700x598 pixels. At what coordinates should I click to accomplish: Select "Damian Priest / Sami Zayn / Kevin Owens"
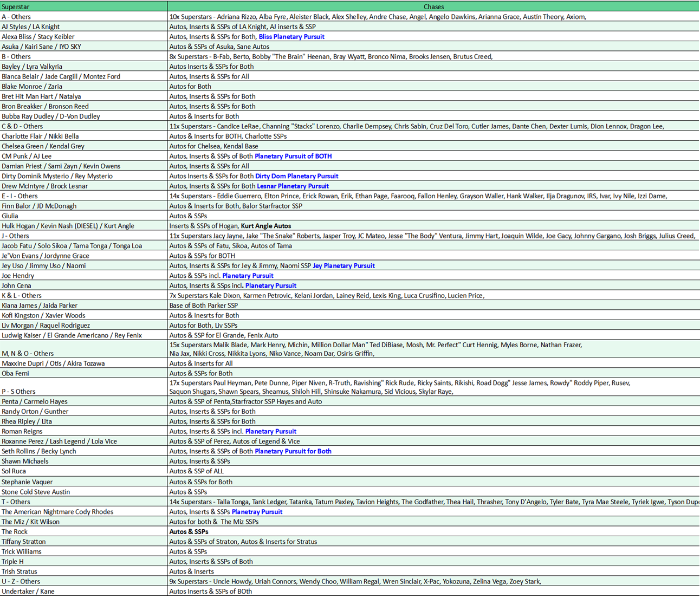point(83,166)
